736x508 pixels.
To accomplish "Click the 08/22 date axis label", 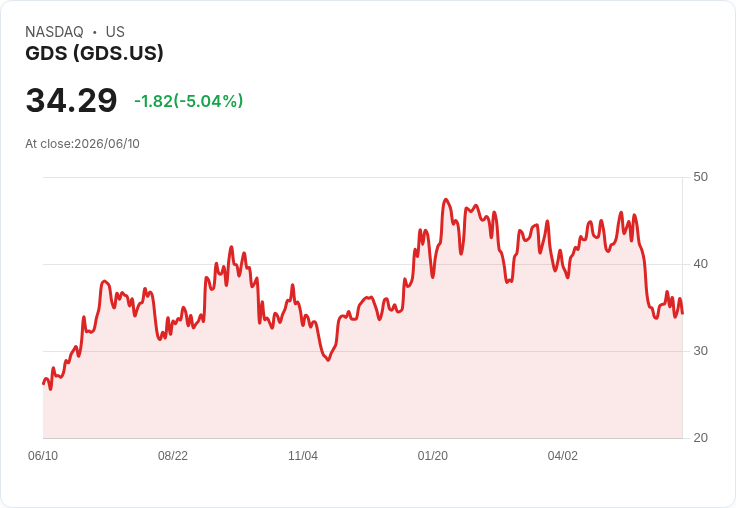I will pos(173,456).
